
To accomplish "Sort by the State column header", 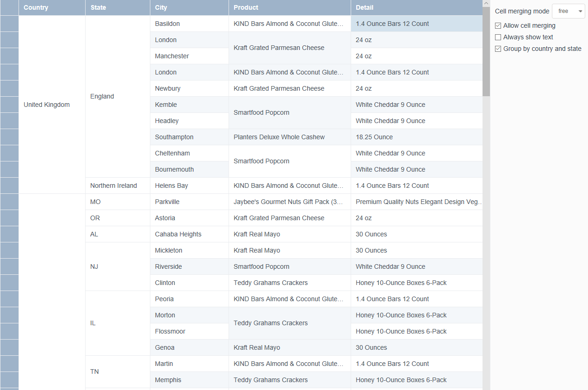I will [x=118, y=7].
